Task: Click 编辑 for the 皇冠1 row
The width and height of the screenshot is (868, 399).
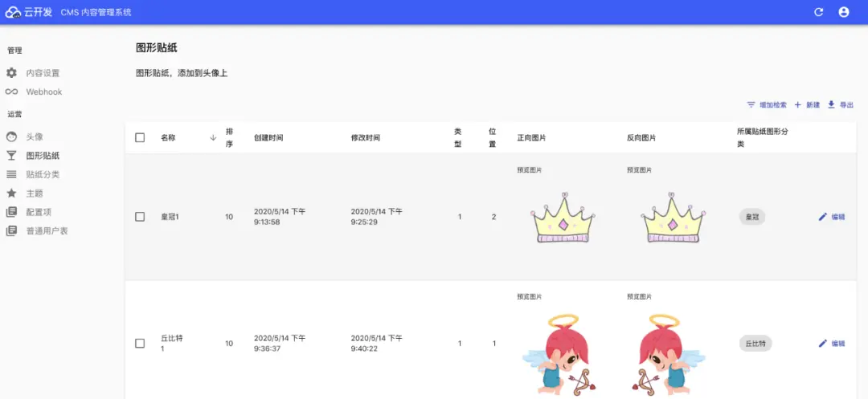Action: click(832, 217)
